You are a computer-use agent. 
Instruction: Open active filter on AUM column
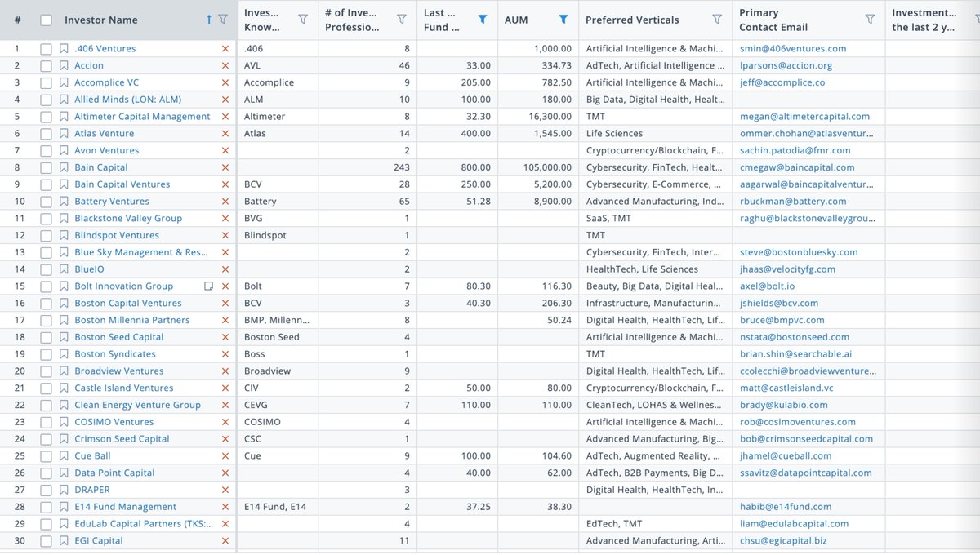(563, 20)
